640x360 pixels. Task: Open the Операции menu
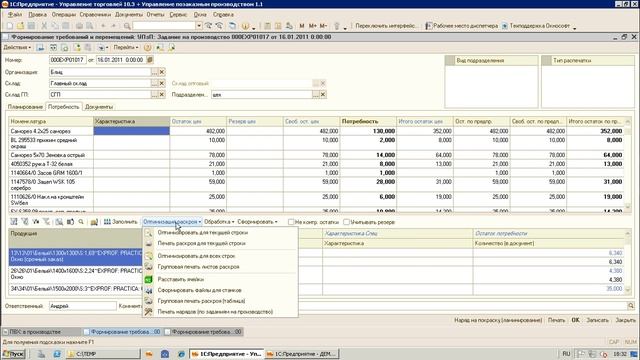tap(64, 15)
